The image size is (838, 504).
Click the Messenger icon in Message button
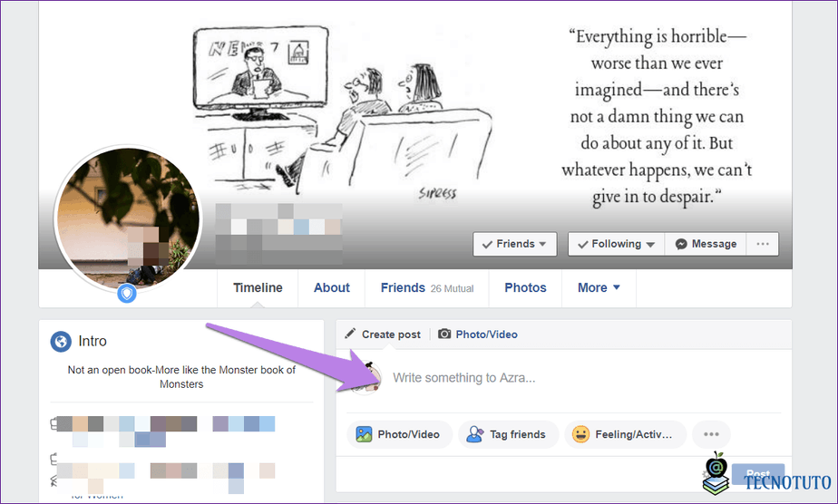(681, 244)
